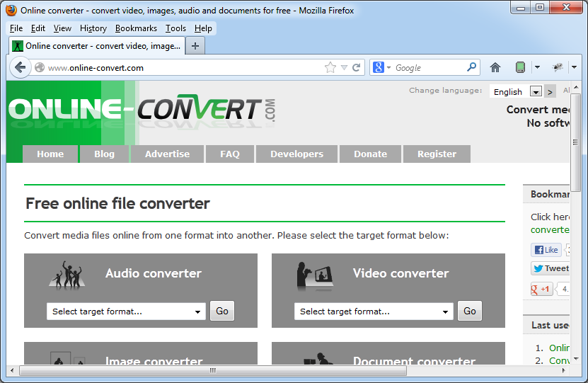Open the URL history dropdown arrow
588x383 pixels.
click(x=345, y=68)
